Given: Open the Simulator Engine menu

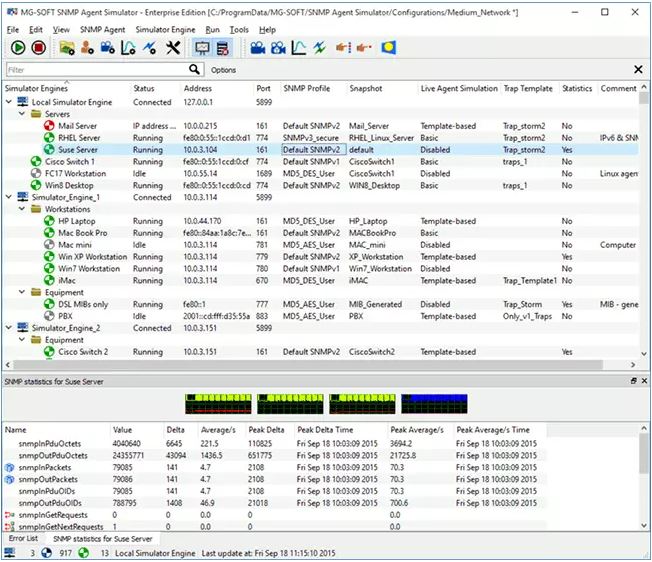Looking at the screenshot, I should (165, 30).
